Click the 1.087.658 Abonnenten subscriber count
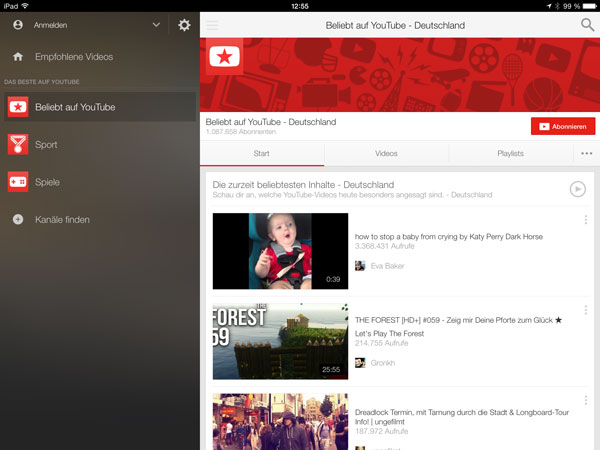 click(241, 132)
